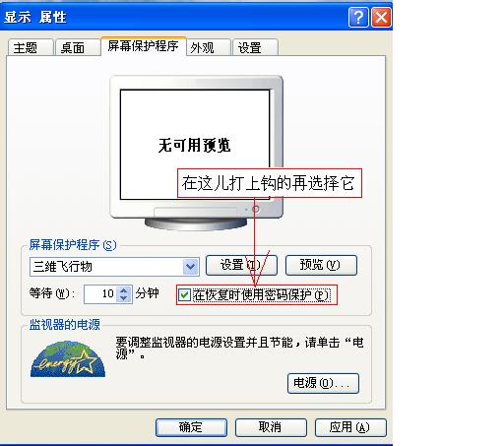
Task: Click the monitor preview thumbnail
Action: coord(196,153)
